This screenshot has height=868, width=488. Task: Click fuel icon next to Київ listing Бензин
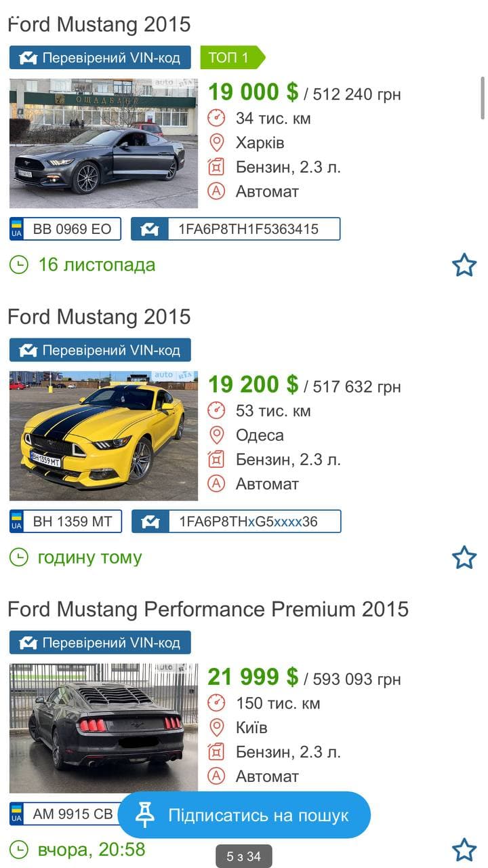[216, 752]
